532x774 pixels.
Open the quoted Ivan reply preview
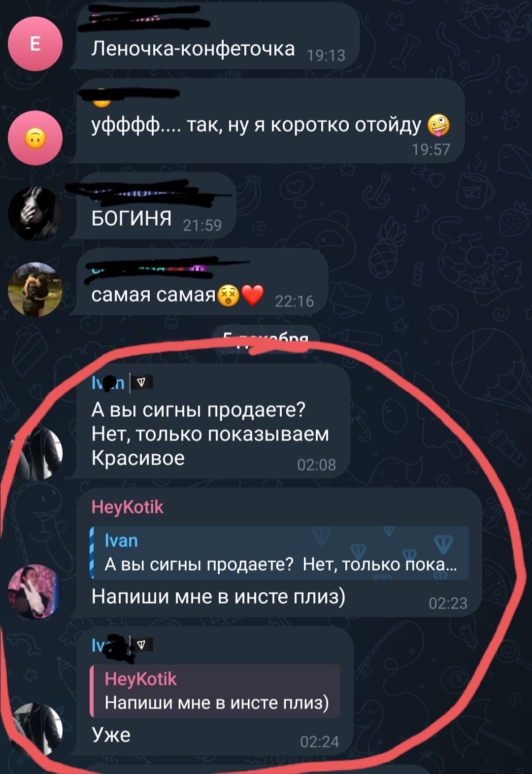(279, 552)
